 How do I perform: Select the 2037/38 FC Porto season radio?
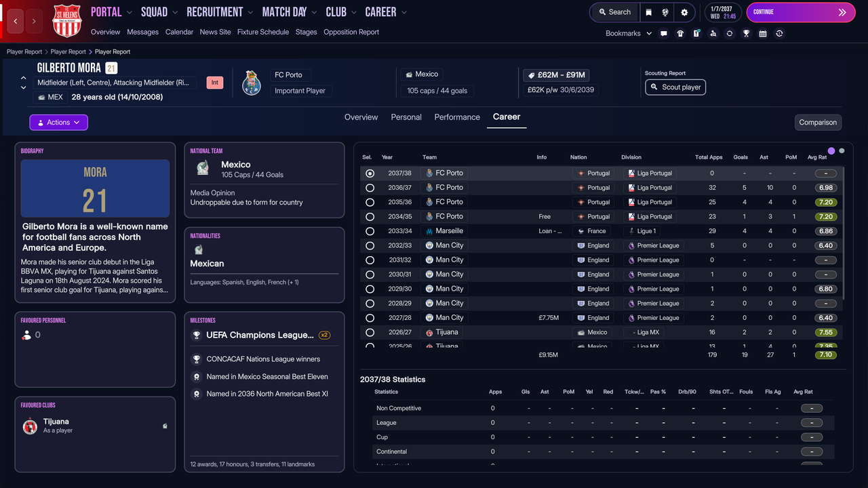click(x=370, y=174)
